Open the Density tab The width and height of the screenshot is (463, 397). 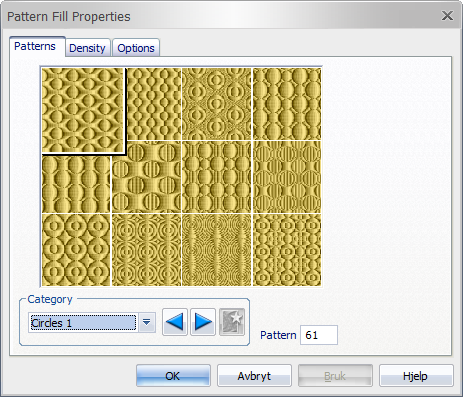[x=87, y=48]
